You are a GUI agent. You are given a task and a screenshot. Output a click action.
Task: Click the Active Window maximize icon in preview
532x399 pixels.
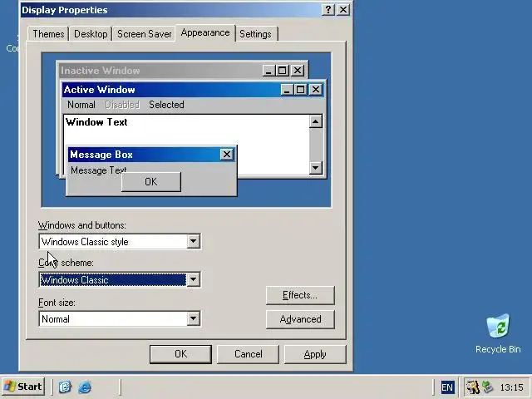(x=300, y=90)
